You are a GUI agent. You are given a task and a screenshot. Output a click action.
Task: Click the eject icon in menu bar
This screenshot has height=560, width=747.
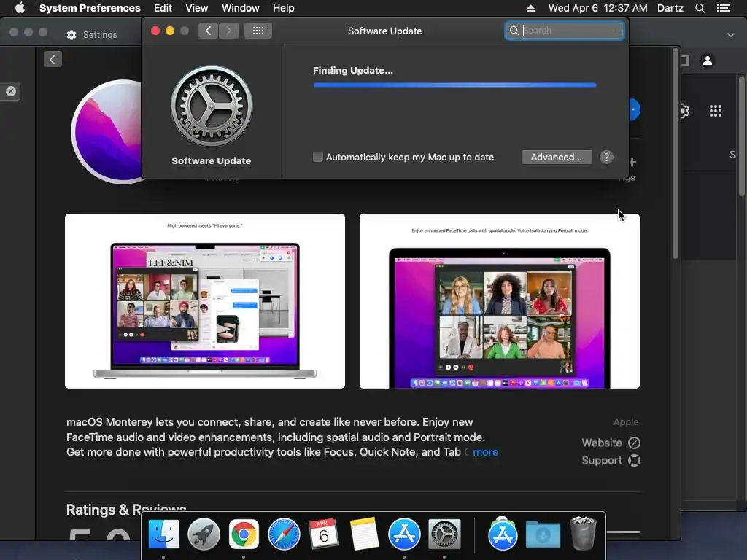pos(530,8)
